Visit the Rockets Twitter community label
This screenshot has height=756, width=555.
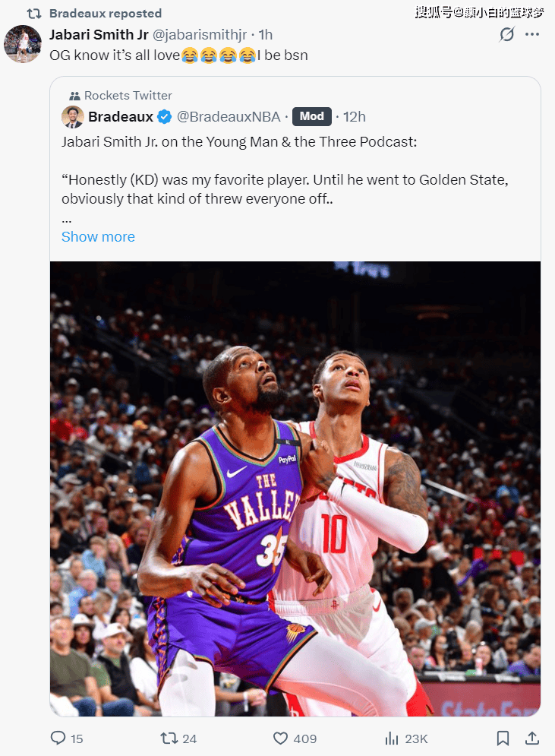pos(128,96)
